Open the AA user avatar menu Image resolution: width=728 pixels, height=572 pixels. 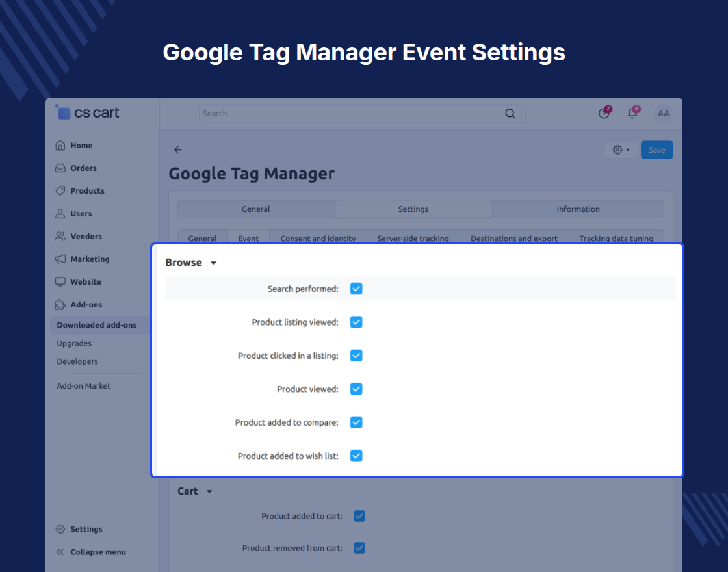click(x=664, y=113)
